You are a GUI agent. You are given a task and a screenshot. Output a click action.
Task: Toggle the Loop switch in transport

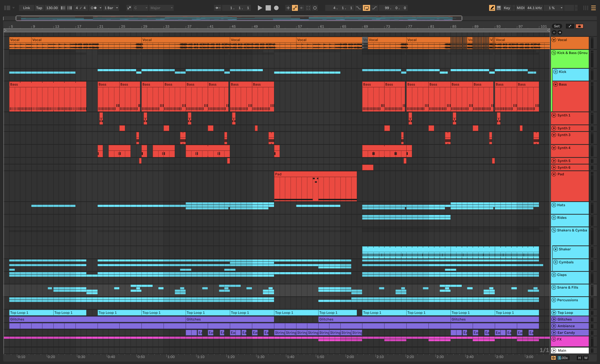coord(366,8)
